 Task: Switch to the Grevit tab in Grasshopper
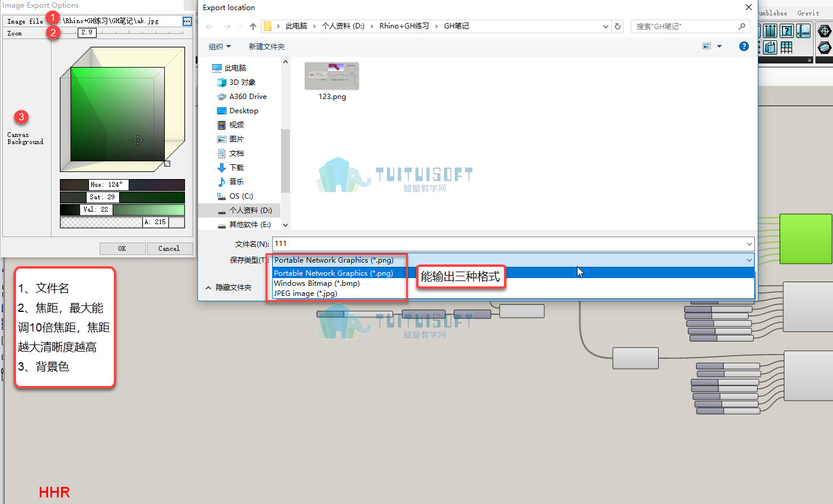[808, 13]
